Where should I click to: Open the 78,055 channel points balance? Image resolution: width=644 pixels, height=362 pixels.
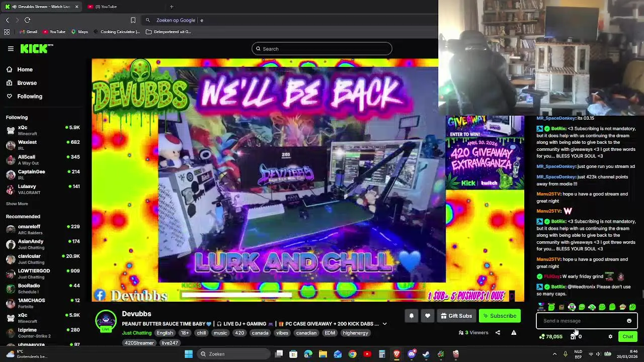[x=550, y=336]
